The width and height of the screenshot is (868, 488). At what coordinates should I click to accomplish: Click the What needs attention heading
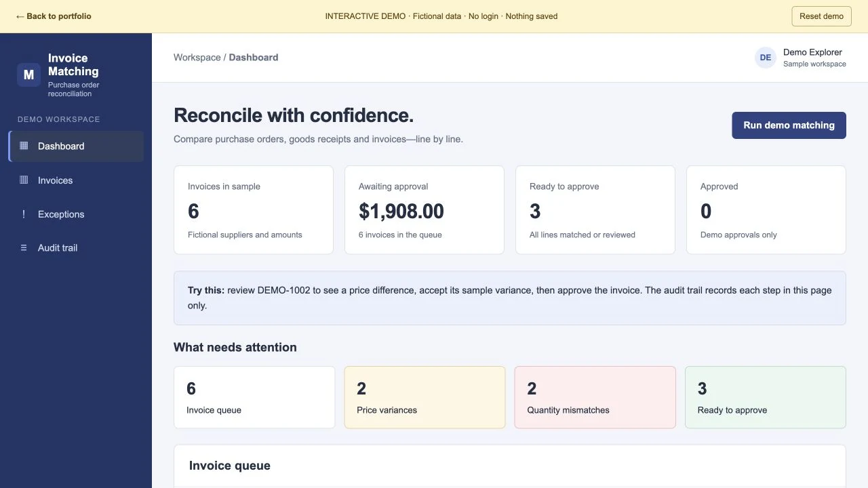coord(235,347)
